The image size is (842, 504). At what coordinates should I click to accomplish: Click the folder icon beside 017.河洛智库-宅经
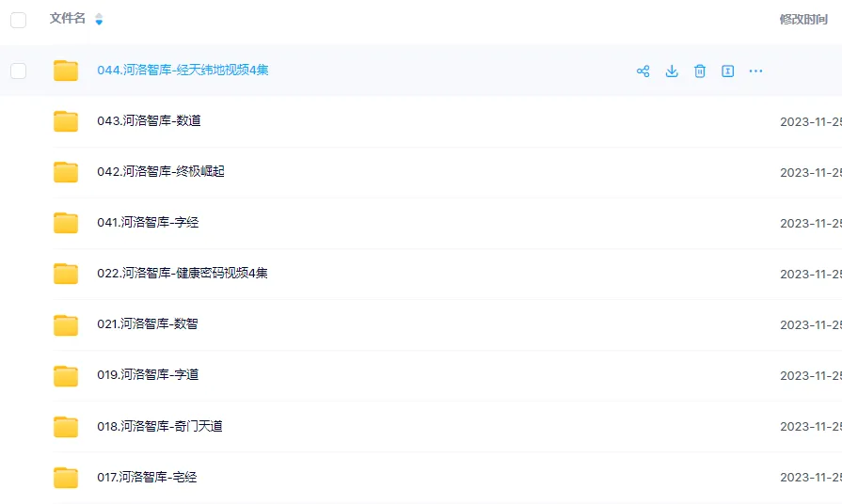(x=66, y=478)
